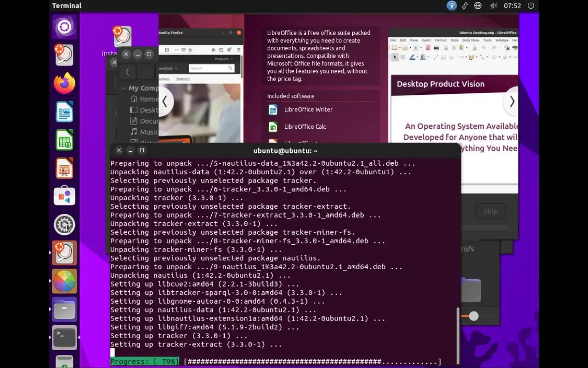Select Desktop in the file manager sidebar

[144, 110]
